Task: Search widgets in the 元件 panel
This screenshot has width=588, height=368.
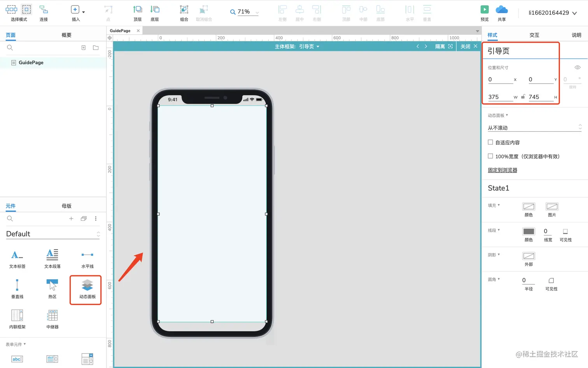Action: click(x=10, y=218)
